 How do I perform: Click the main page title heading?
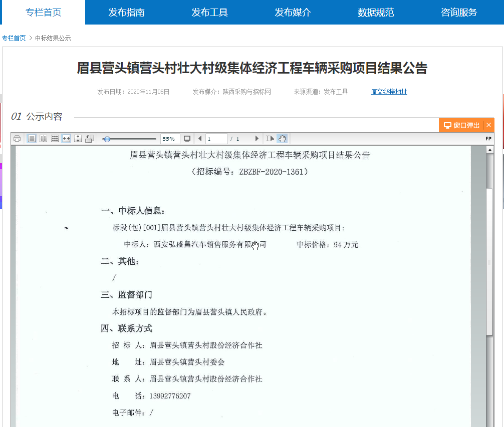coord(252,68)
